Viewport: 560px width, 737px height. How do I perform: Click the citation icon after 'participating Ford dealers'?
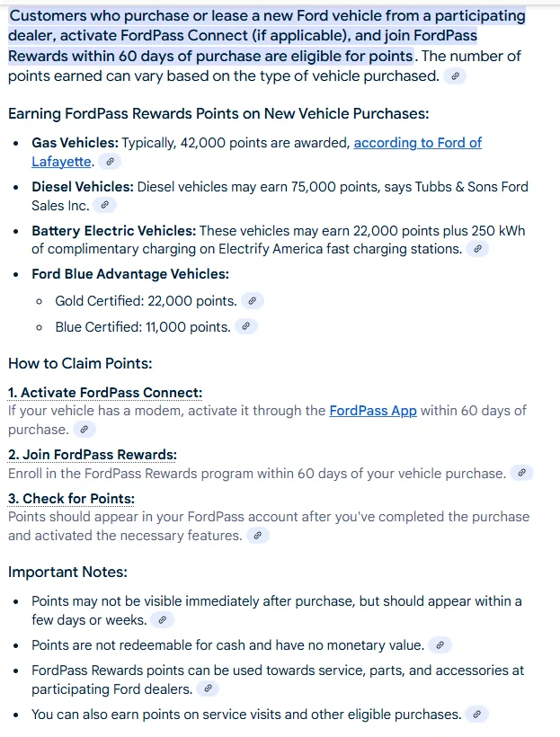pyautogui.click(x=208, y=688)
